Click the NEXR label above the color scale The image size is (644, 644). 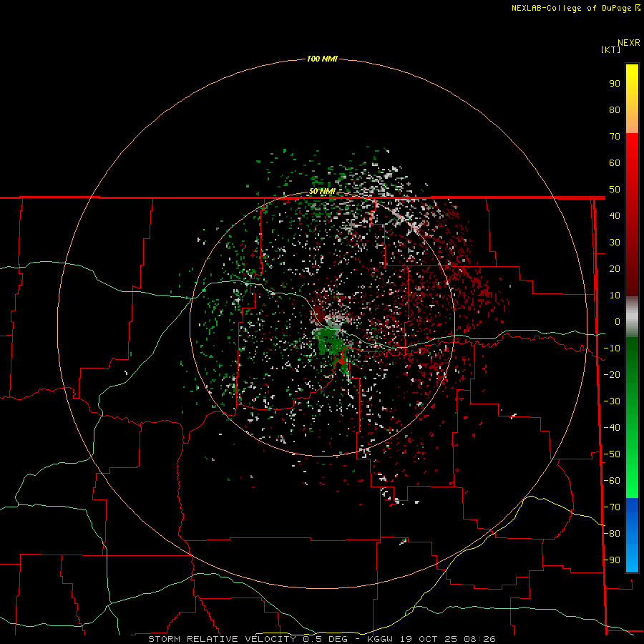coord(629,43)
